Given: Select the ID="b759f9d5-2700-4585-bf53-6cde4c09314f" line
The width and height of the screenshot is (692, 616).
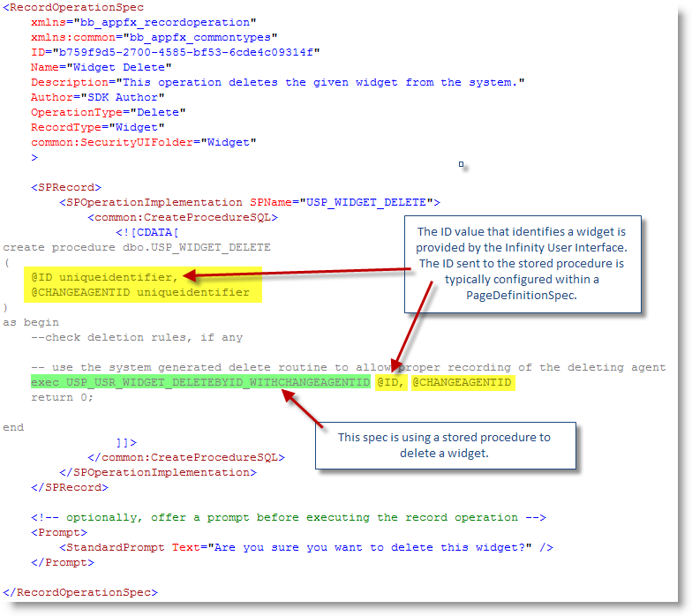Looking at the screenshot, I should (175, 53).
